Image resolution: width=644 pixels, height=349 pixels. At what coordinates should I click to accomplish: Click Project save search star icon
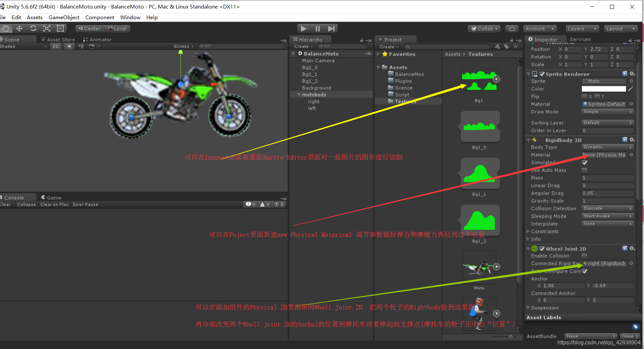click(515, 47)
